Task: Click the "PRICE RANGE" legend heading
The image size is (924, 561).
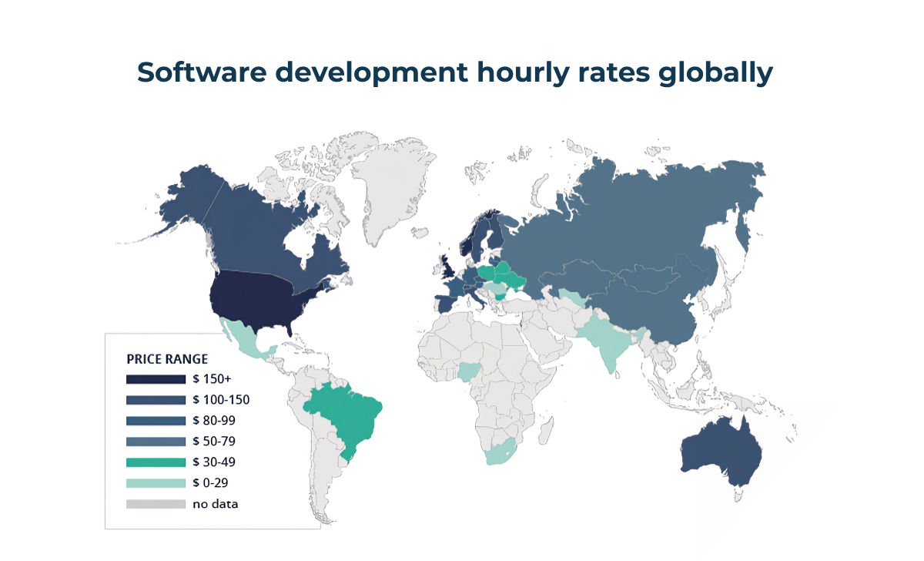Action: 167,359
